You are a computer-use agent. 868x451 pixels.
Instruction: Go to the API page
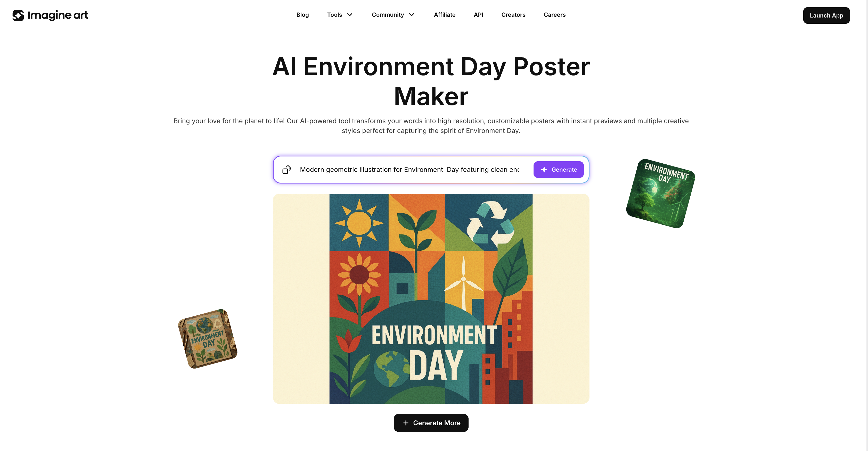click(x=478, y=15)
